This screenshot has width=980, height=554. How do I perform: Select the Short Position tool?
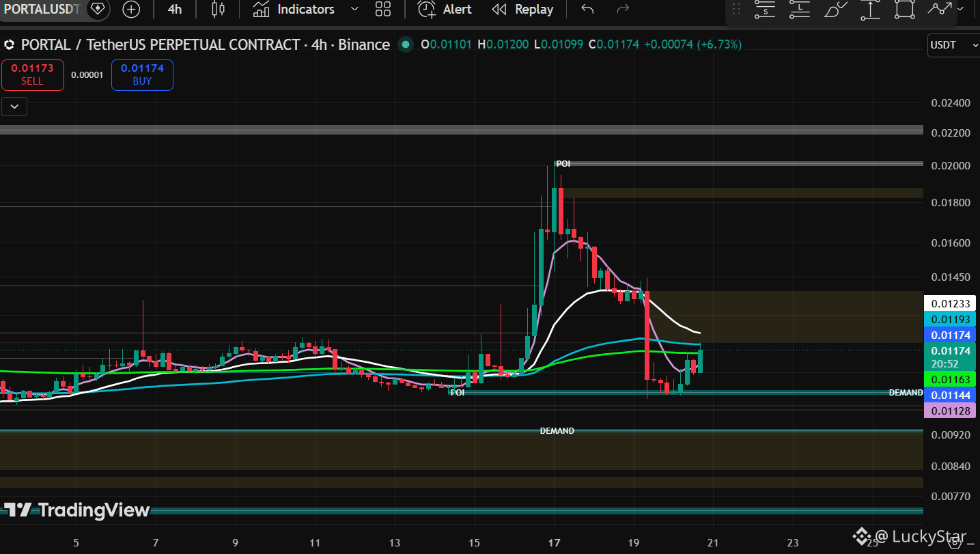(765, 9)
